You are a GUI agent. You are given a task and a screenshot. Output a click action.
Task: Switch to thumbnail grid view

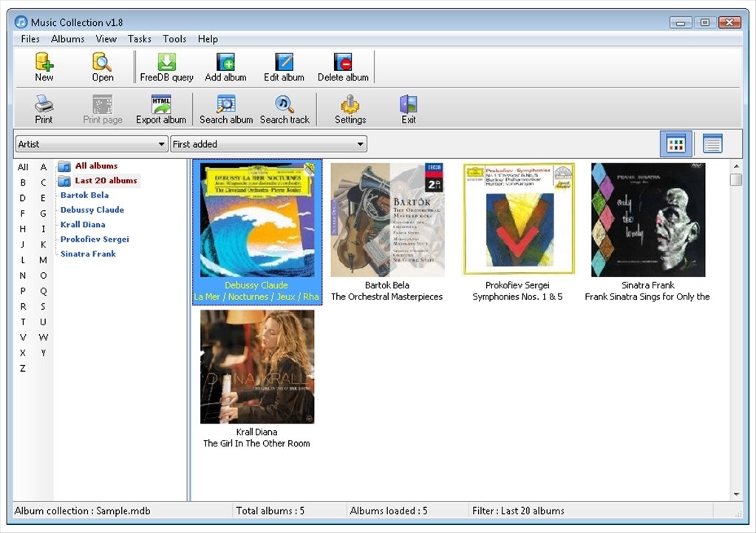click(675, 143)
